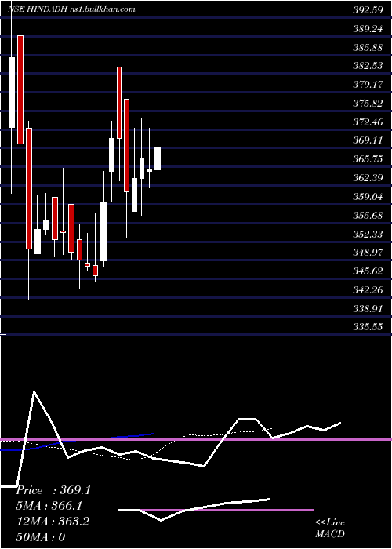Viewport: 392px width, 549px height.
Task: Click the 50MA : 0 readout
Action: click(41, 536)
